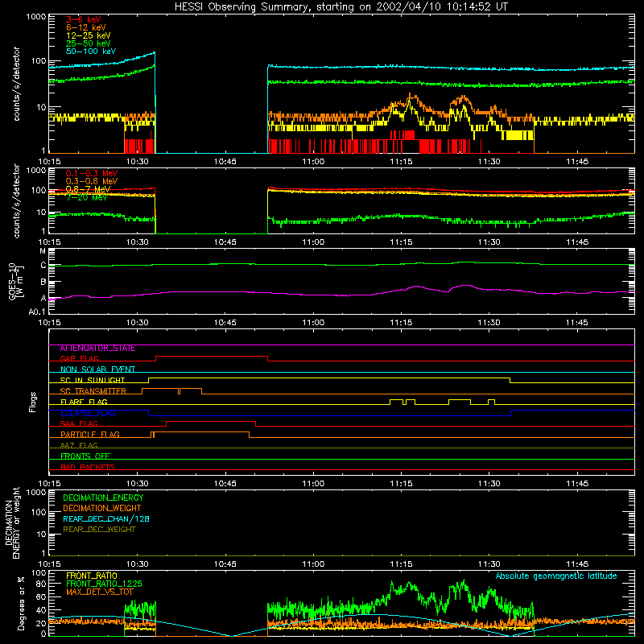The width and height of the screenshot is (644, 644).
Task: Click the SAA_FLAG label
Action: (x=79, y=424)
